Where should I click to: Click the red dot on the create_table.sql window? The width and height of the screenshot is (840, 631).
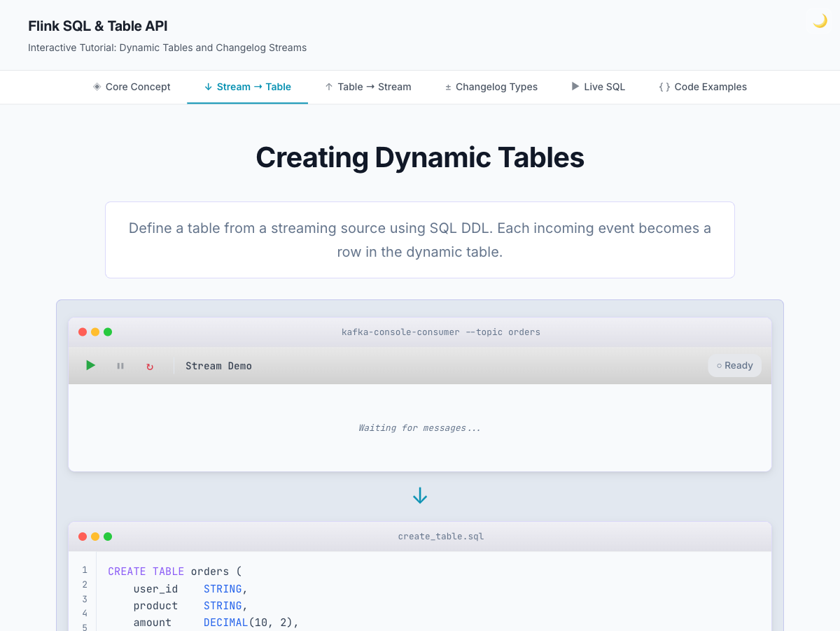coord(83,537)
